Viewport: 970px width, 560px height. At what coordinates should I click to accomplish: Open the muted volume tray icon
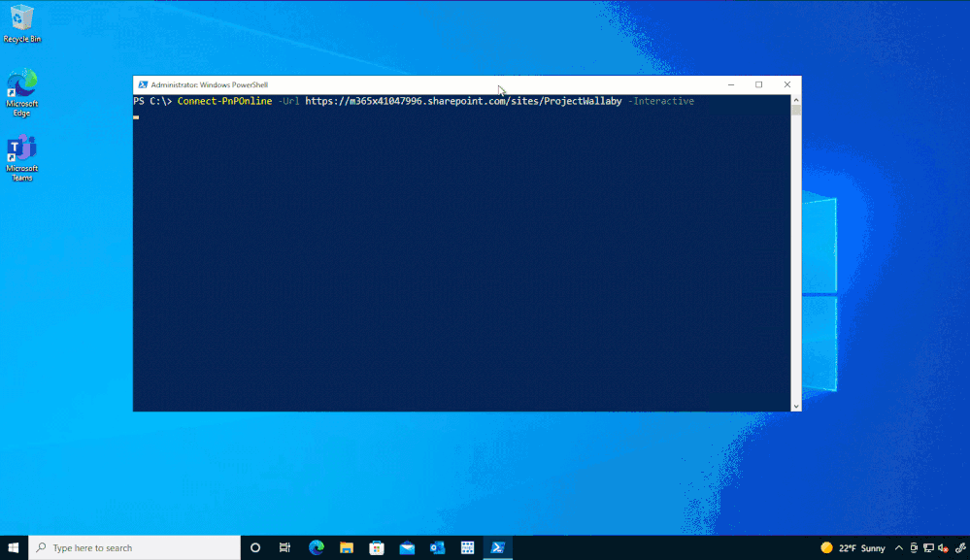(944, 547)
